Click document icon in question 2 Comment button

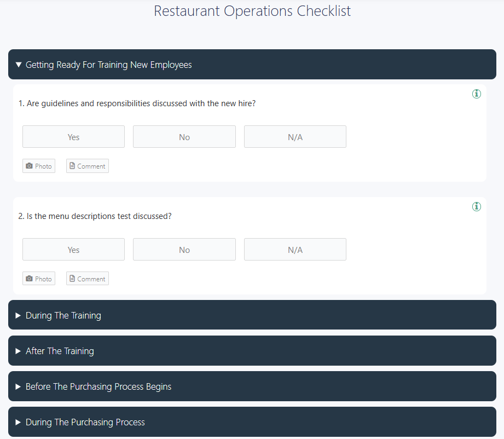[72, 279]
